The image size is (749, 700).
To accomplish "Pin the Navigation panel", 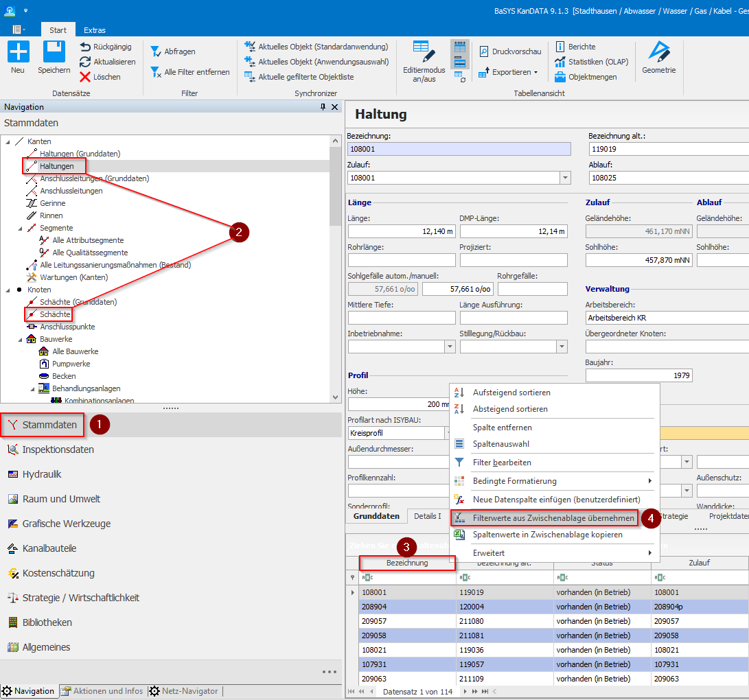I will point(323,107).
